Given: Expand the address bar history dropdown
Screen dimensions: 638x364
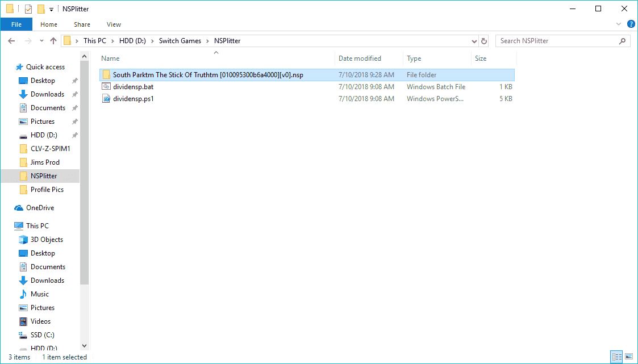Looking at the screenshot, I should click(474, 41).
